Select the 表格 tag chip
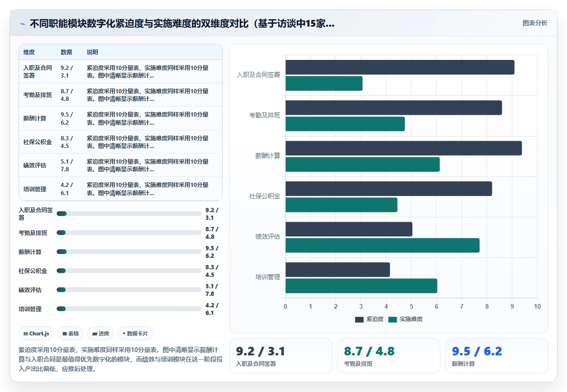This screenshot has width=567, height=392. 70,333
